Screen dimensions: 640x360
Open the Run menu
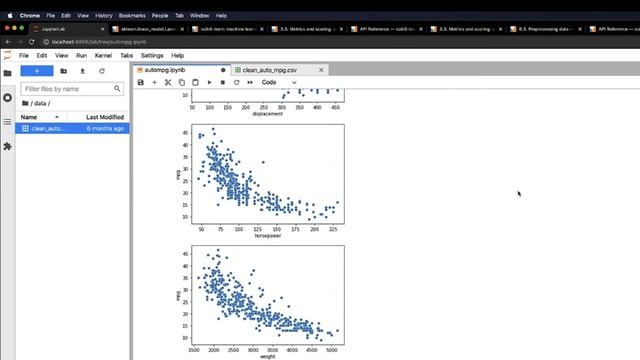point(82,56)
